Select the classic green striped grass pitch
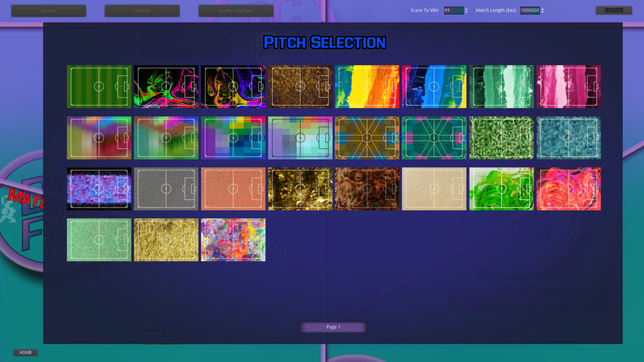 [x=99, y=86]
